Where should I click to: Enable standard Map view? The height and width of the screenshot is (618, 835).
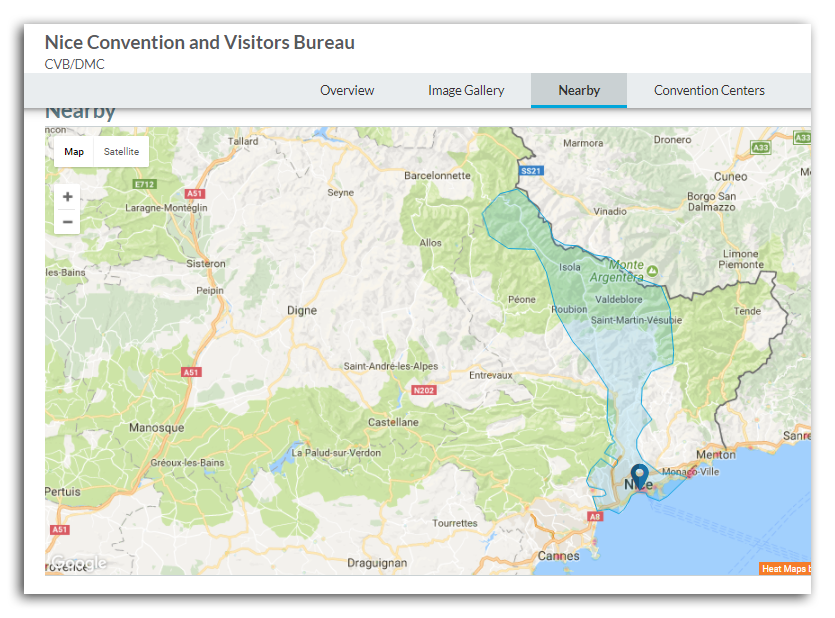pos(73,151)
